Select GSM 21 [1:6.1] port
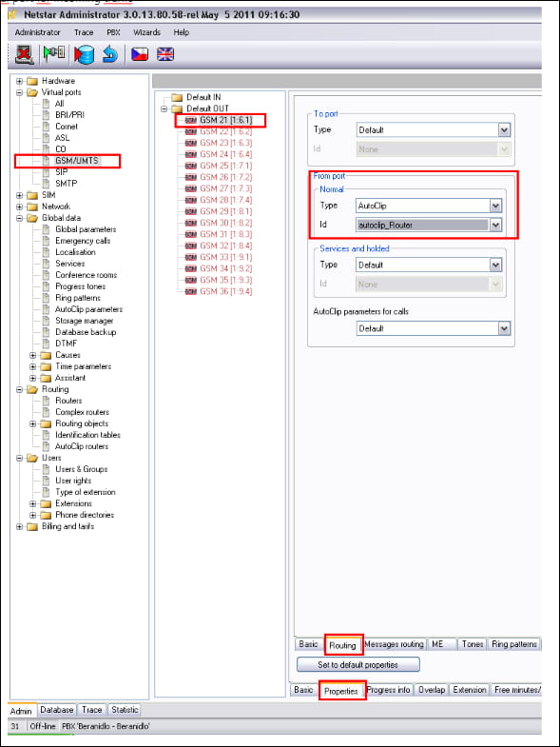The height and width of the screenshot is (747, 560). point(225,121)
